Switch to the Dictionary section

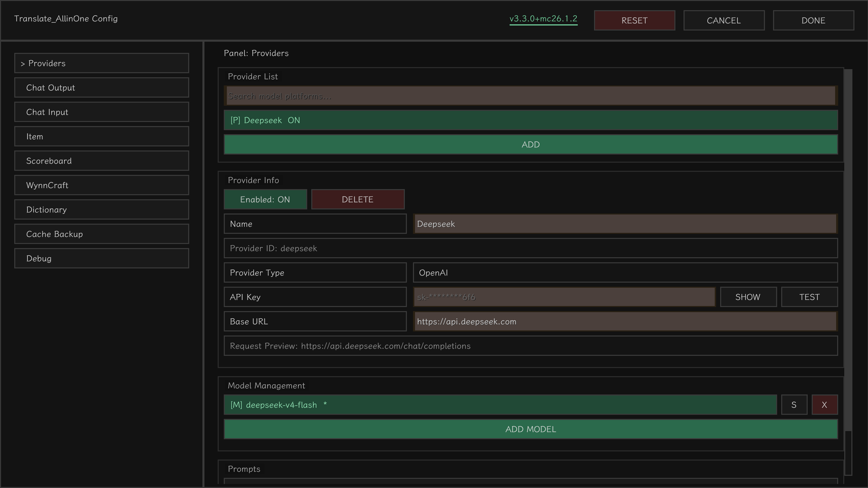point(101,209)
